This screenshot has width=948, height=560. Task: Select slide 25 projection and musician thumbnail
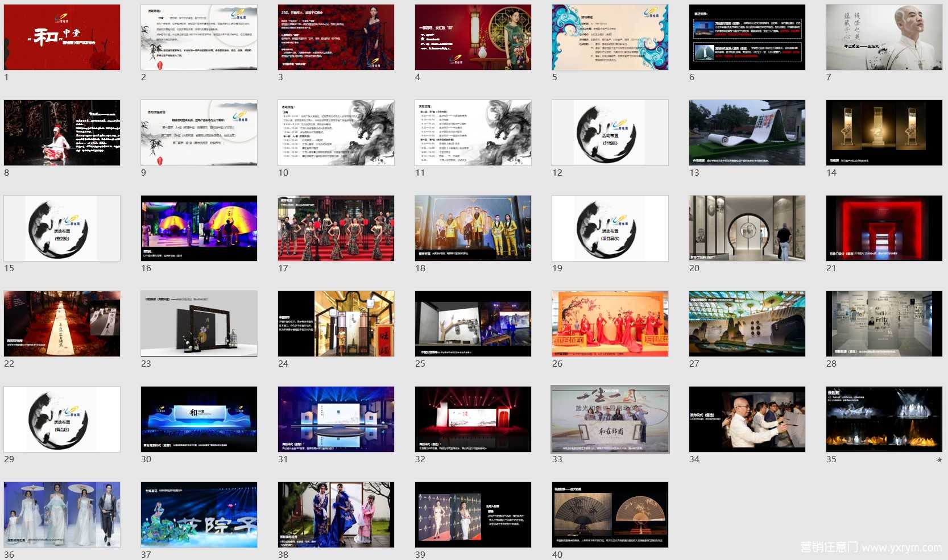pyautogui.click(x=473, y=324)
